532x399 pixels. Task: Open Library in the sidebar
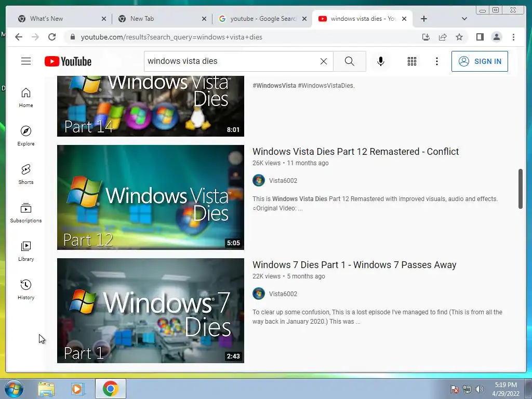(26, 251)
